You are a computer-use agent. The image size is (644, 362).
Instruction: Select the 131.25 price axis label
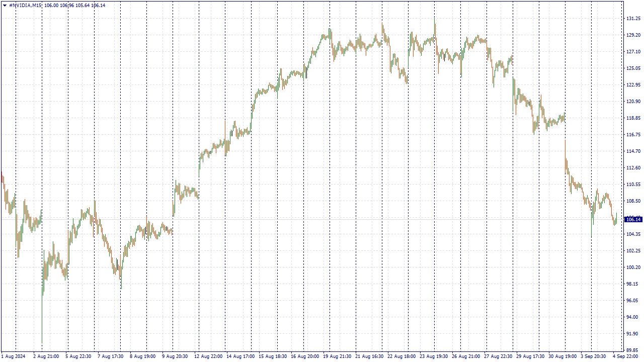point(633,19)
